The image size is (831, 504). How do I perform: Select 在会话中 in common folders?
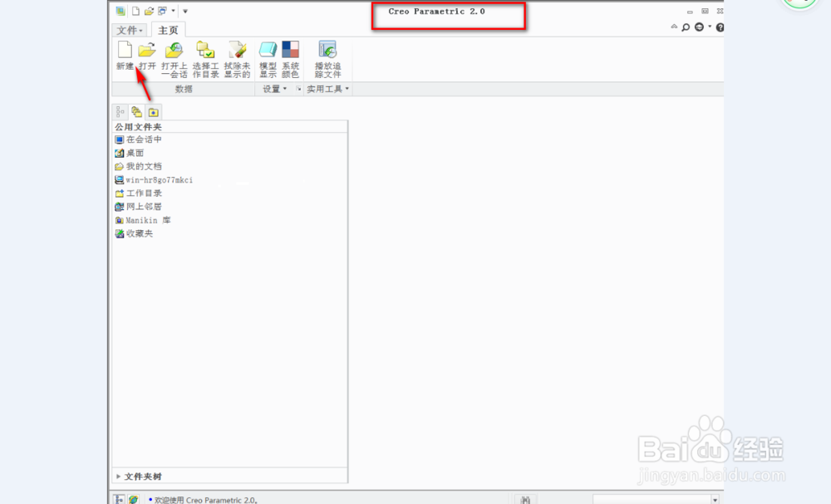(138, 139)
